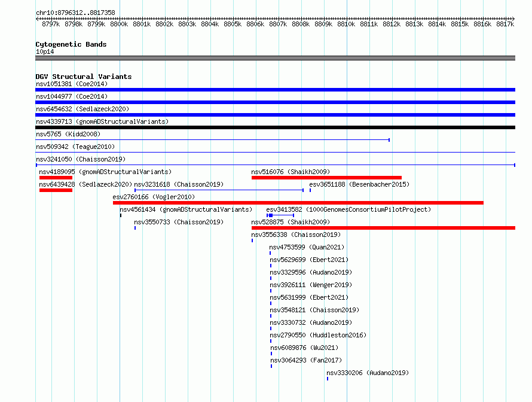
Task: Open the nsv3241050 (Chaisson2019) label
Action: [x=81, y=159]
